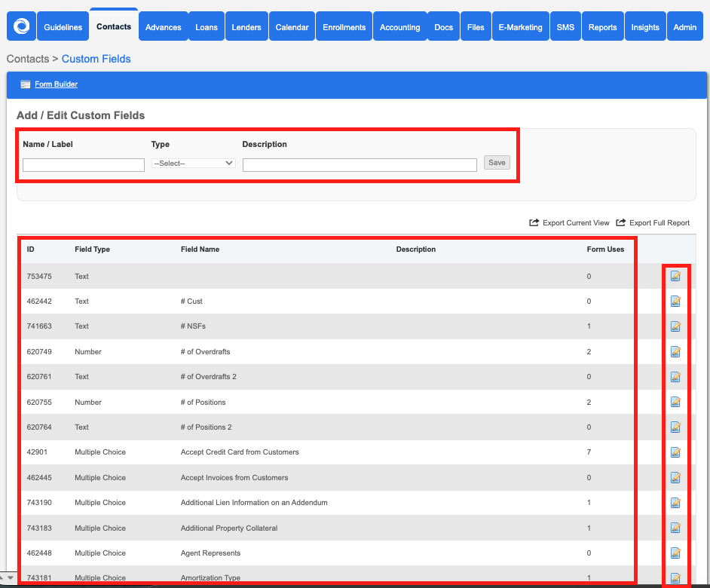Click the edit icon for # of Positions 2
710x588 pixels.
(x=675, y=427)
